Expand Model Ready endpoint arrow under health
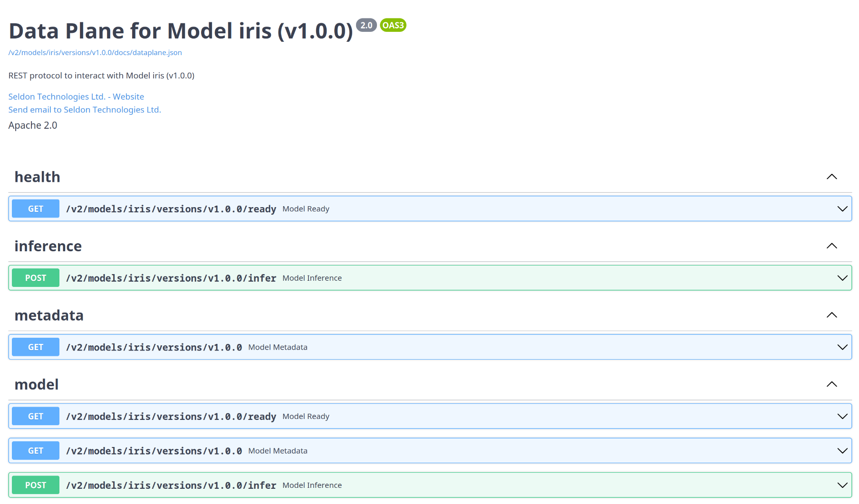 [842, 209]
